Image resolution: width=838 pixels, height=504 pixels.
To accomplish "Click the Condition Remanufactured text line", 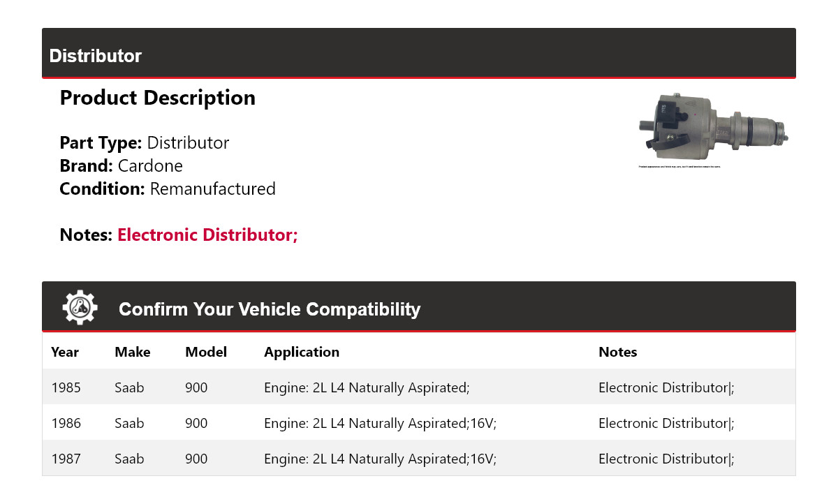I will coord(168,189).
